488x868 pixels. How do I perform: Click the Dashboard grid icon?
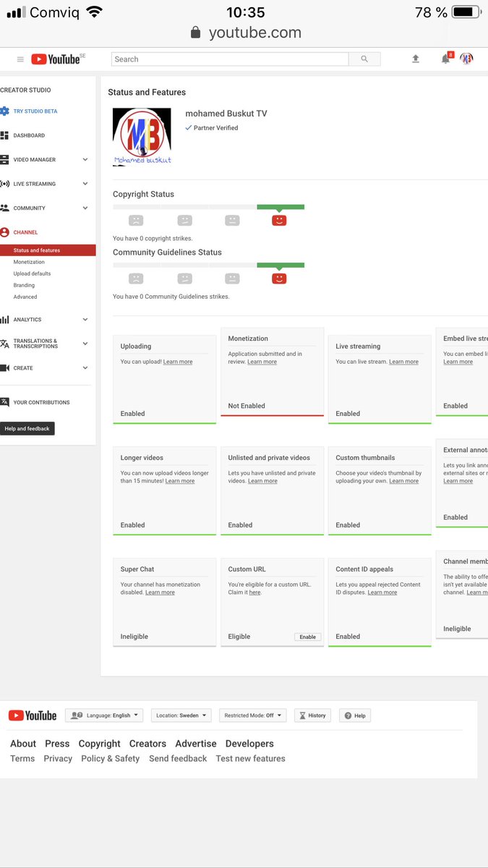(4, 135)
